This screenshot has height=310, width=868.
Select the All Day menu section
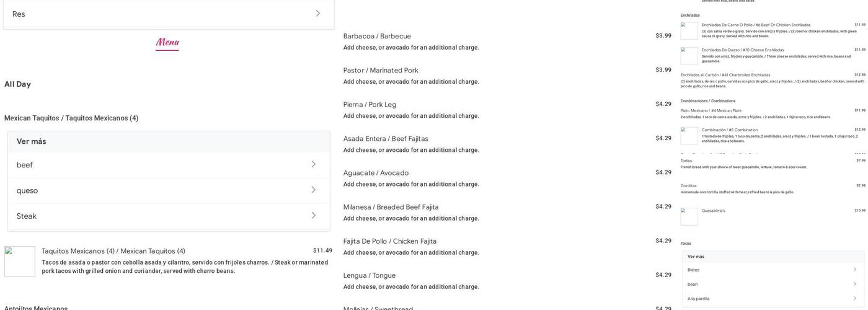(17, 84)
